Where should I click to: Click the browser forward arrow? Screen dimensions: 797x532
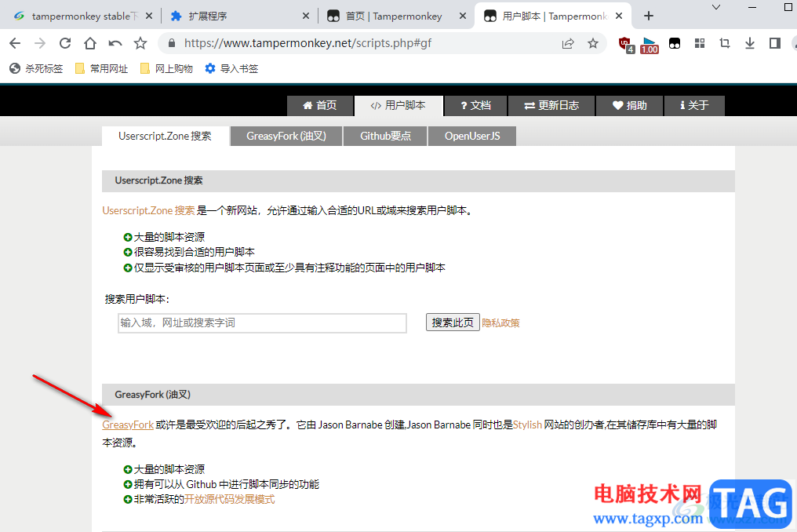tap(40, 43)
